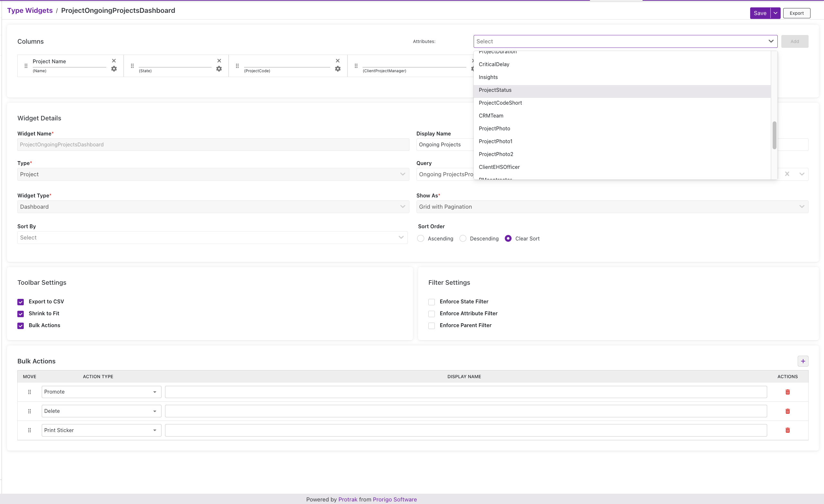The image size is (824, 504).
Task: Clear the Query field selection
Action: pos(787,174)
